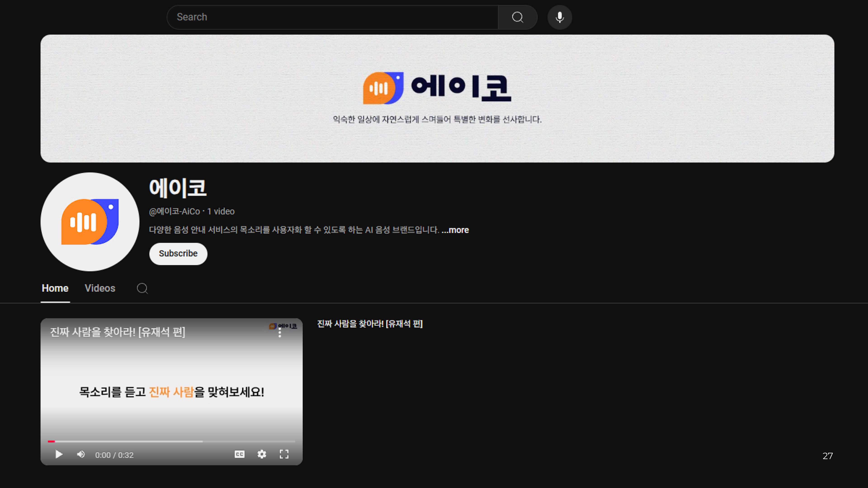This screenshot has width=868, height=488.
Task: Open the video 진짜 사람을 찾아라! [유재석 편]
Action: click(370, 324)
